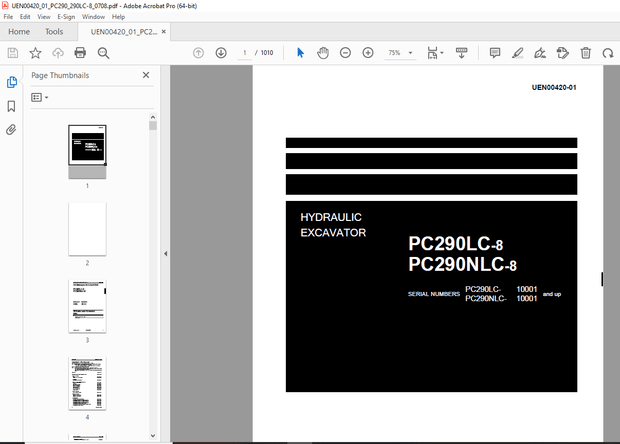
Task: Open the 75% zoom level dropdown
Action: (410, 53)
